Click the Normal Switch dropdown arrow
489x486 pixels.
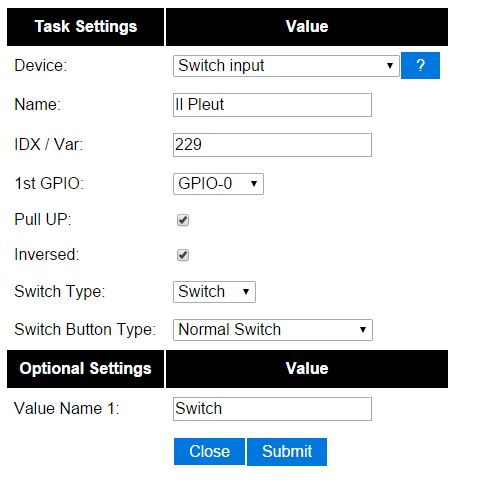[363, 330]
